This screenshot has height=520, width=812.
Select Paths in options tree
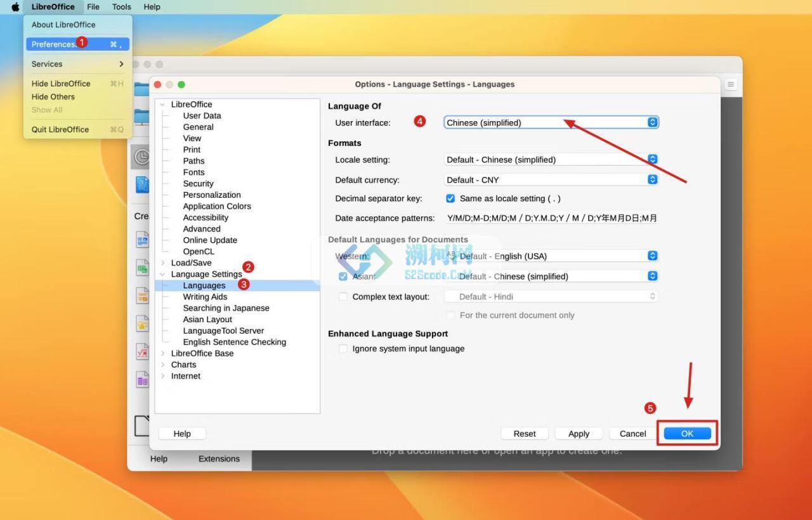coord(193,162)
